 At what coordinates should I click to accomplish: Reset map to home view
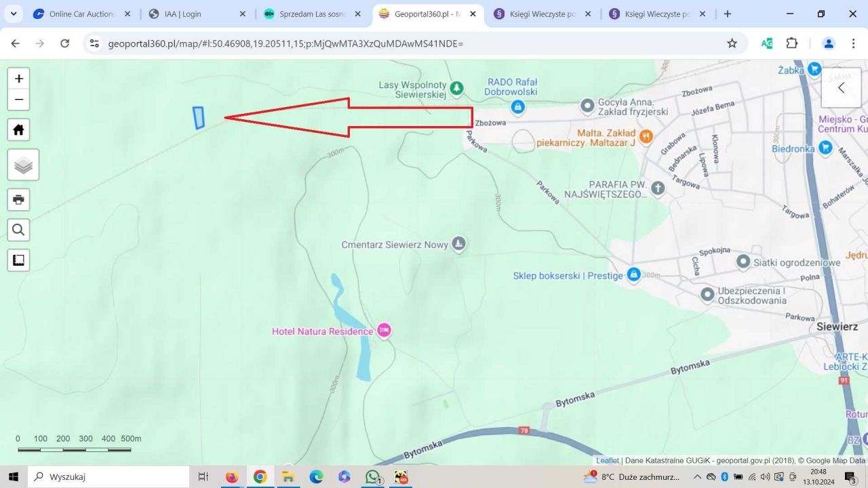point(18,129)
